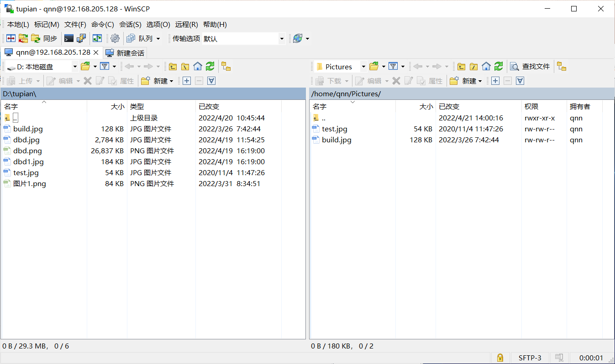Open the 远程(R) menu
The width and height of the screenshot is (615, 364).
(x=186, y=25)
